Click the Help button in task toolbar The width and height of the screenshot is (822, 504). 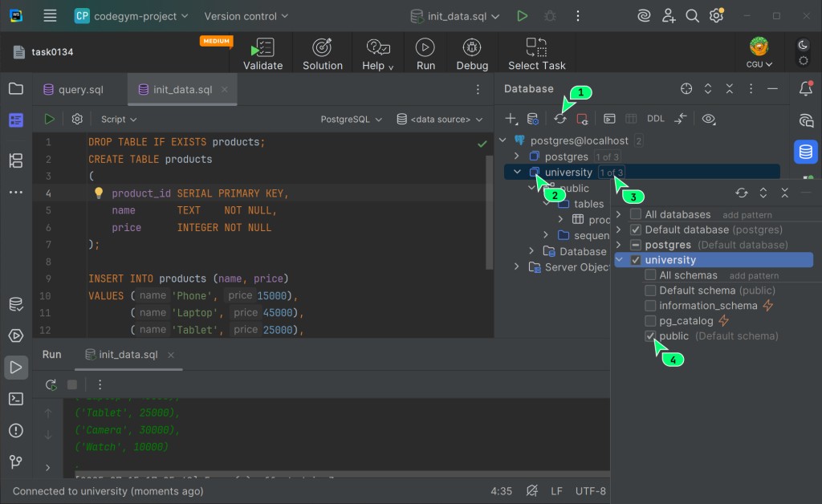pyautogui.click(x=379, y=54)
